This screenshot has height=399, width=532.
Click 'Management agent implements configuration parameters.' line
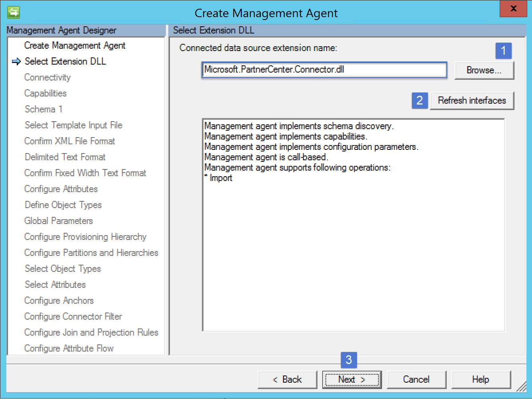[311, 147]
